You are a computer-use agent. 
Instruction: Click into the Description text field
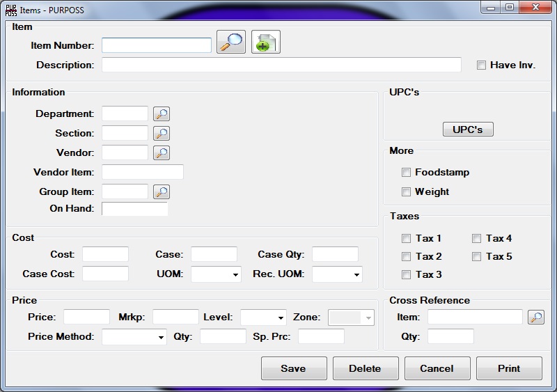pos(281,65)
